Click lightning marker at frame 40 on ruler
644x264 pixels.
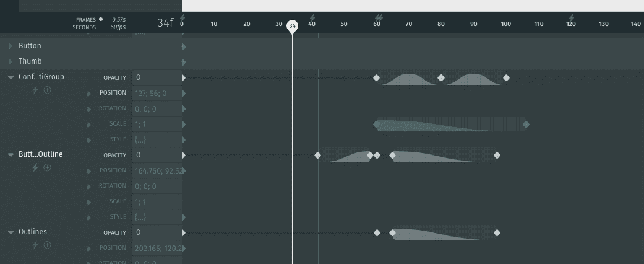pos(312,18)
